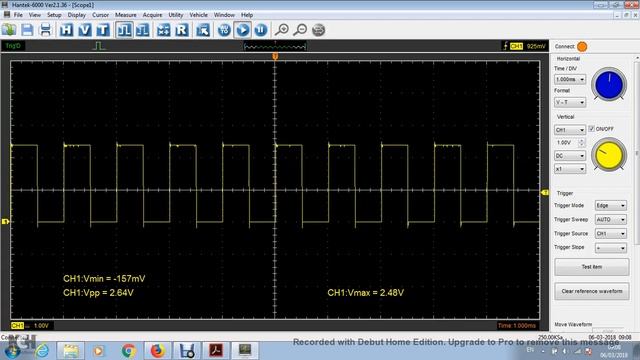Open the T trigger settings toolbar icon
The height and width of the screenshot is (360, 640).
click(x=103, y=30)
